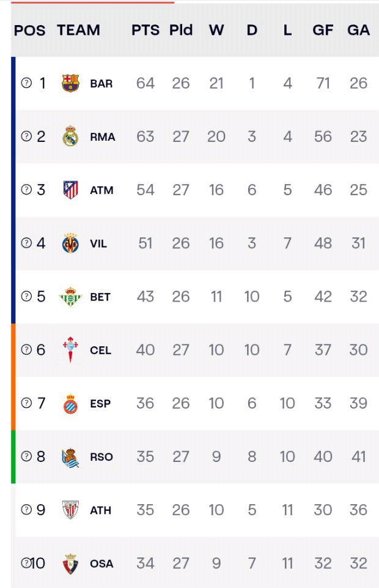Image resolution: width=379 pixels, height=588 pixels.
Task: Expand info icon beside position 1
Action: (x=26, y=83)
